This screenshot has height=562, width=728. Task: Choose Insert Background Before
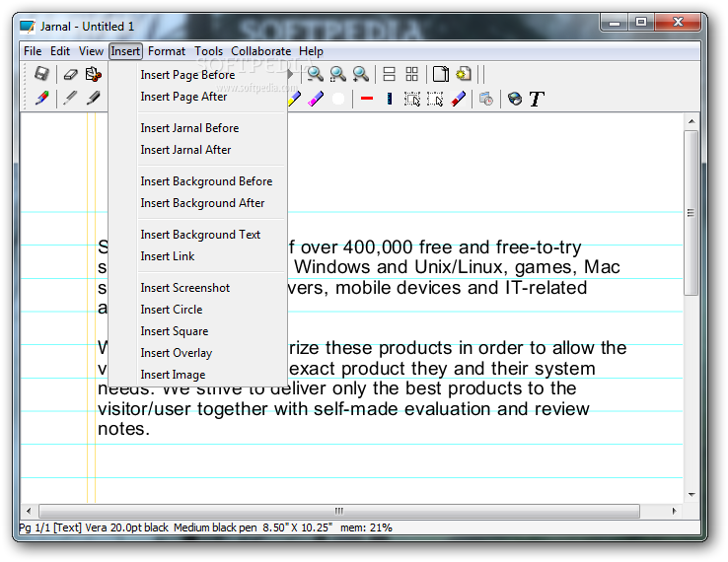(198, 181)
